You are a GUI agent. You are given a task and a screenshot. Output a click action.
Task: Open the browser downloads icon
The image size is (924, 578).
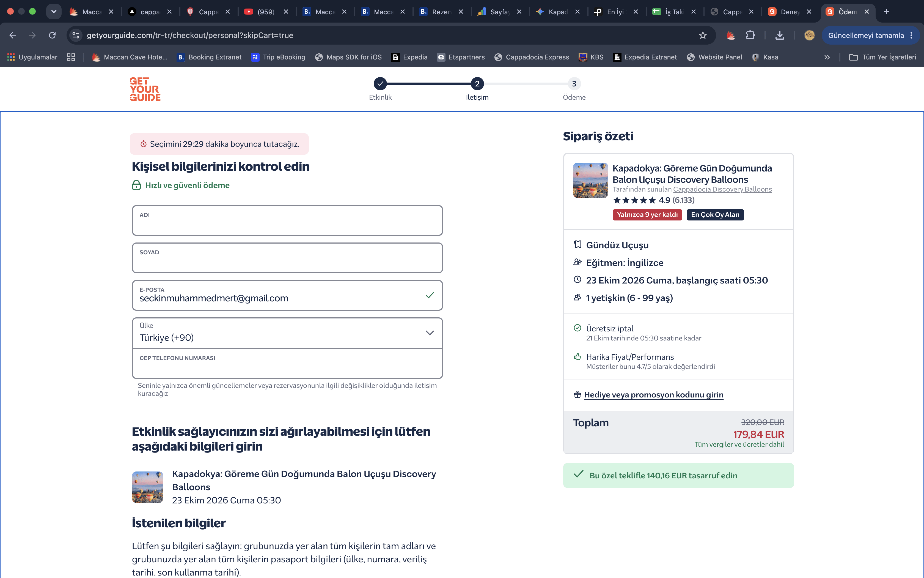pos(780,35)
